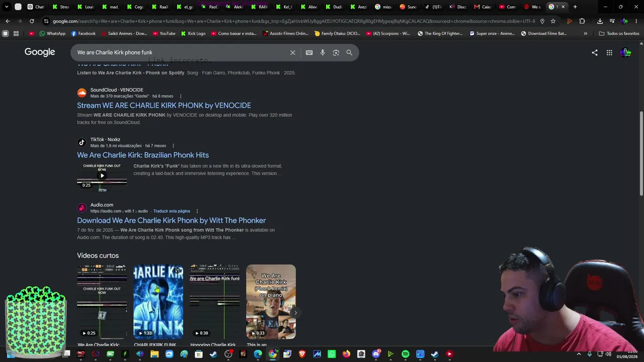Clear the Google search box text
644x362 pixels.
pos(293,52)
